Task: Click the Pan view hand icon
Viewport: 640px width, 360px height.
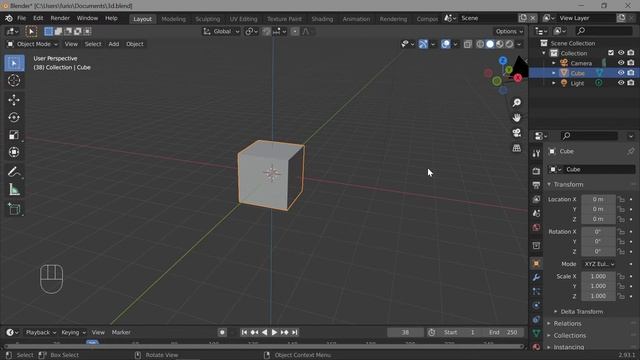Action: [517, 118]
